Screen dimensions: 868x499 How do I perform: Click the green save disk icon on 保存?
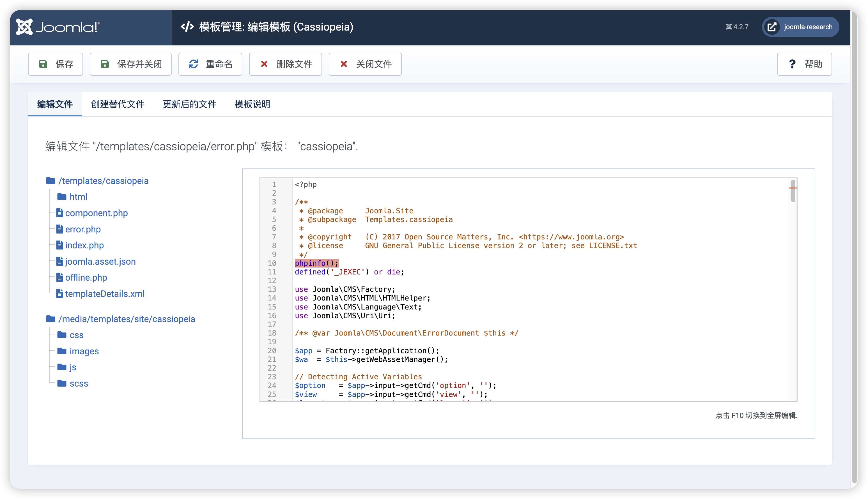43,64
